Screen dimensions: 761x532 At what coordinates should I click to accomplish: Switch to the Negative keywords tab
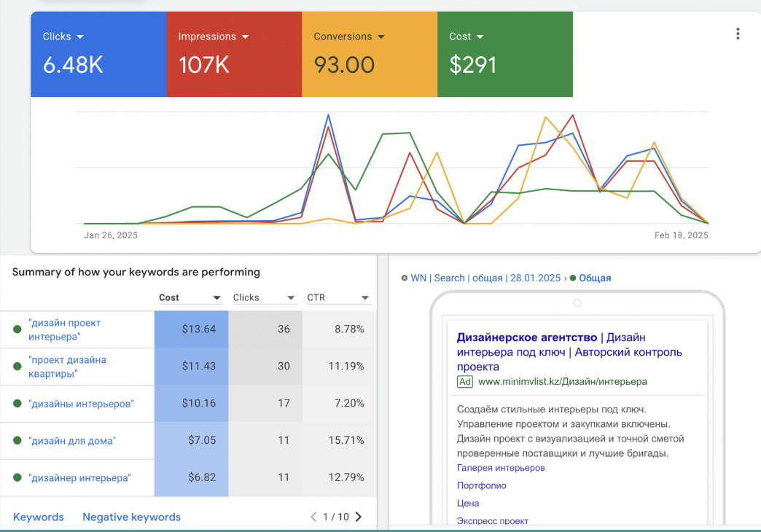coord(131,517)
